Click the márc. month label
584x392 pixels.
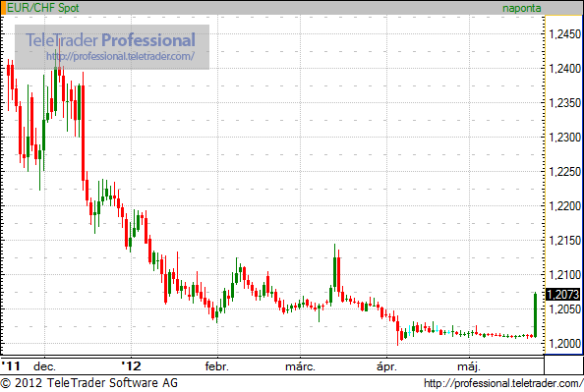[300, 366]
